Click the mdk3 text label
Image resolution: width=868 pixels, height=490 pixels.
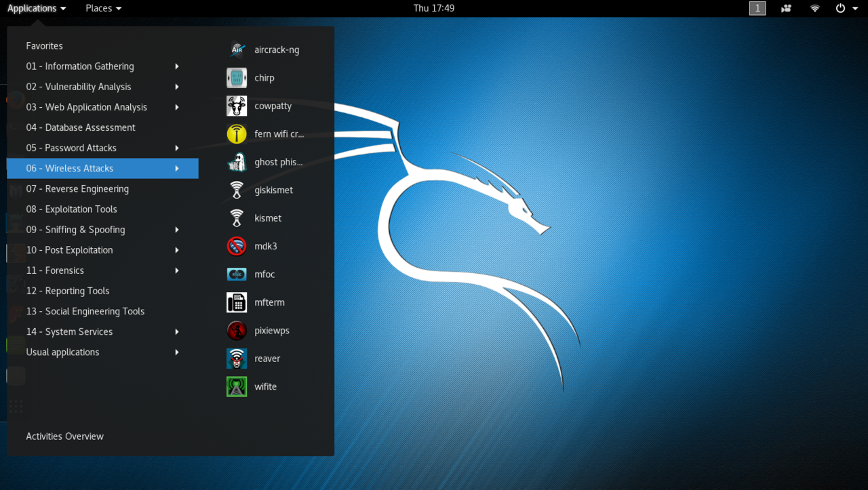pyautogui.click(x=266, y=246)
